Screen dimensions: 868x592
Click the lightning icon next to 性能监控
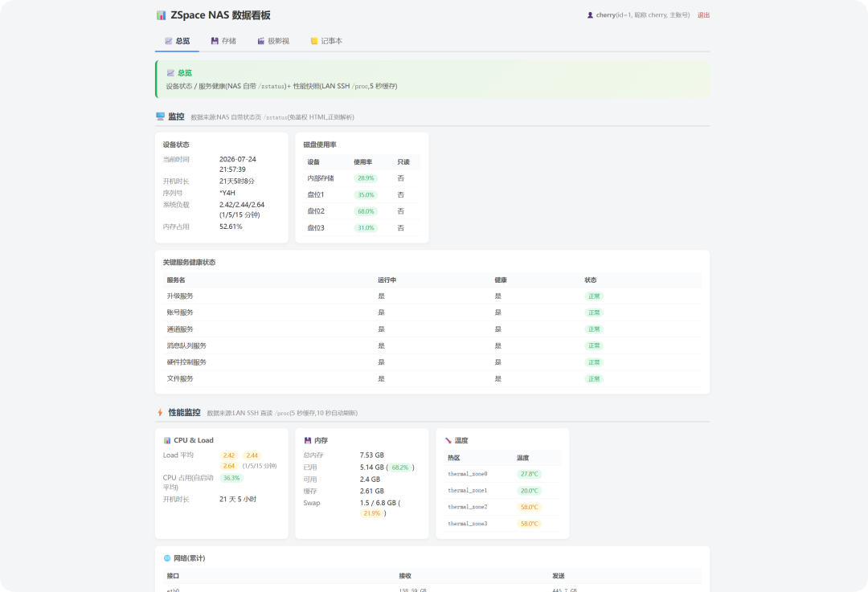coord(160,412)
